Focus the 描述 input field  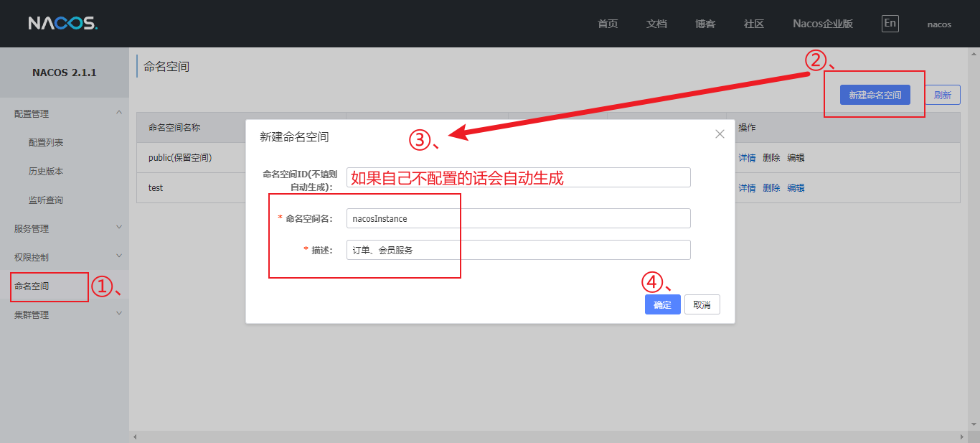pyautogui.click(x=518, y=250)
